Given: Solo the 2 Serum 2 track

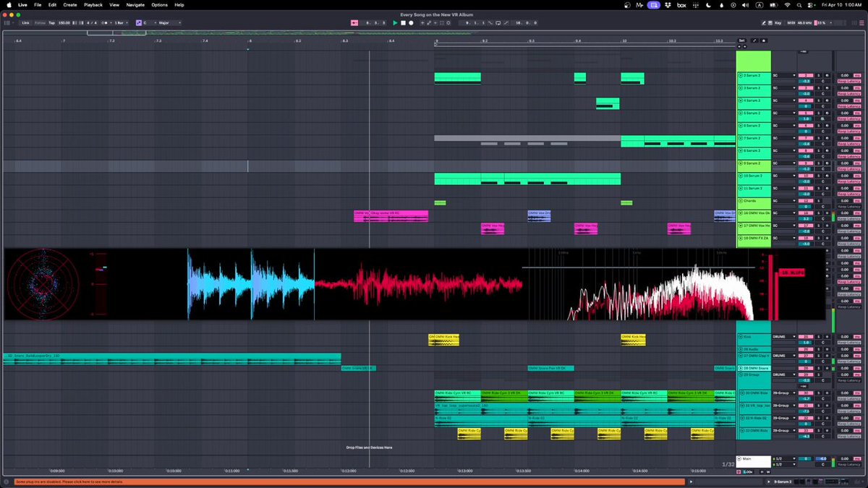Looking at the screenshot, I should tap(819, 75).
